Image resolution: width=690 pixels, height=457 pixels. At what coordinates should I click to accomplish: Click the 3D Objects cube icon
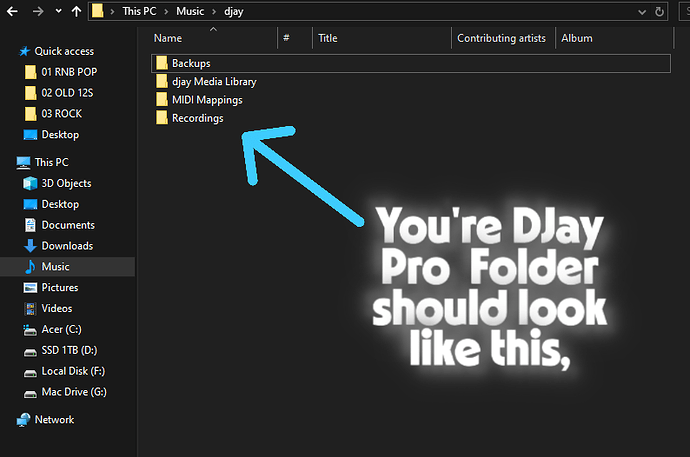[x=30, y=183]
